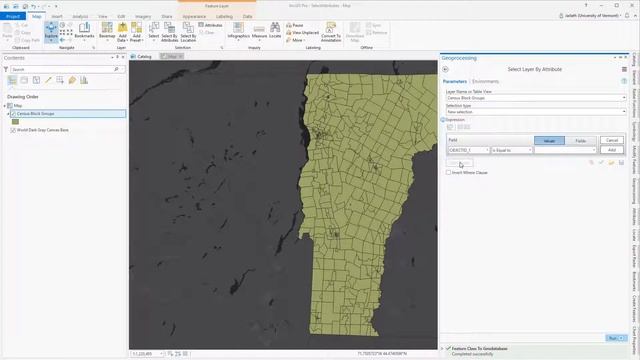The height and width of the screenshot is (360, 640).
Task: Switch Contents to List By Labeling
Action: pyautogui.click(x=72, y=80)
